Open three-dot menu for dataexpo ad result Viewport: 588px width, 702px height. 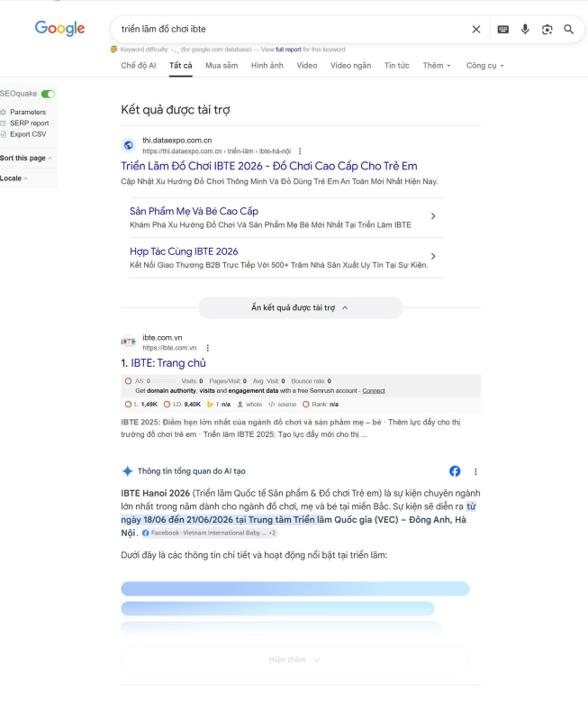tap(300, 150)
